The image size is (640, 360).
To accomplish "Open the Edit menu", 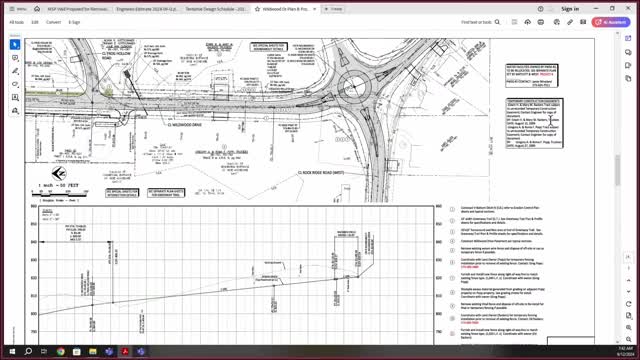I will tap(35, 22).
